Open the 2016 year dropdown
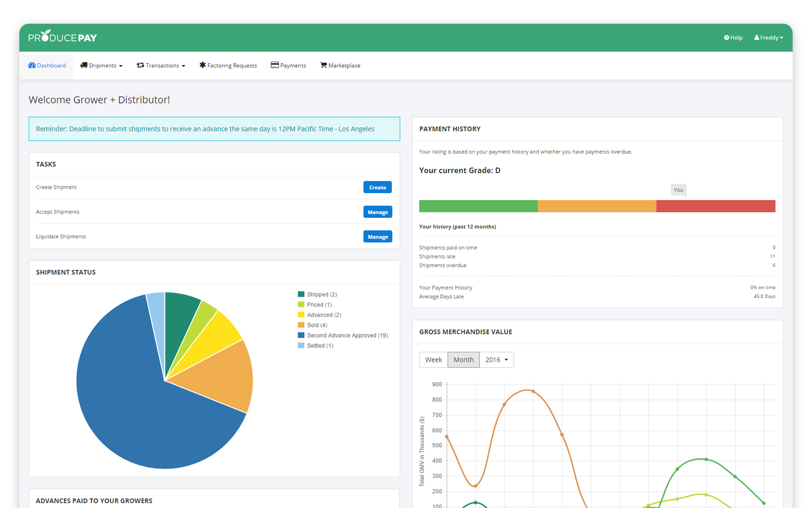The height and width of the screenshot is (508, 812). (496, 359)
